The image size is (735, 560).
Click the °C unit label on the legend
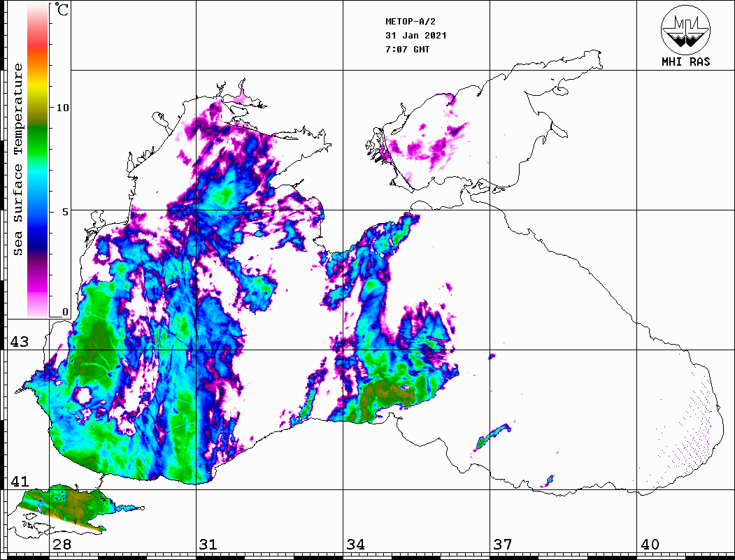tap(62, 9)
